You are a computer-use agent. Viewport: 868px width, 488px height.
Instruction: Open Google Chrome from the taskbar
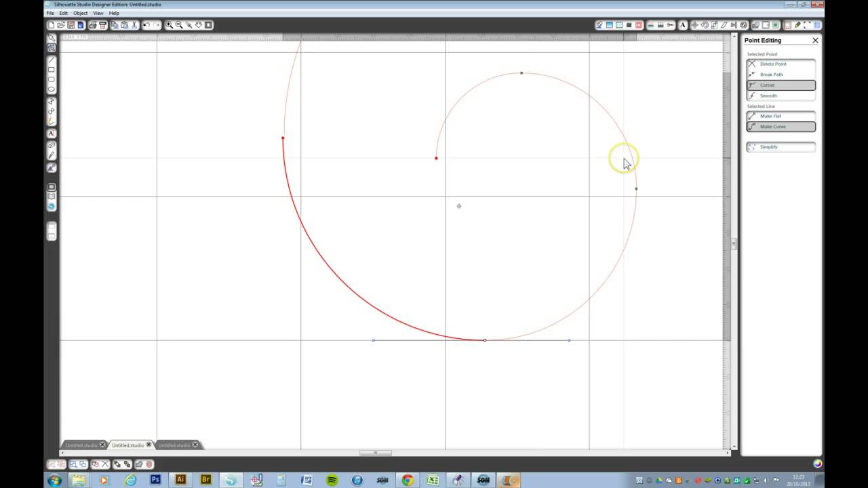(x=408, y=480)
